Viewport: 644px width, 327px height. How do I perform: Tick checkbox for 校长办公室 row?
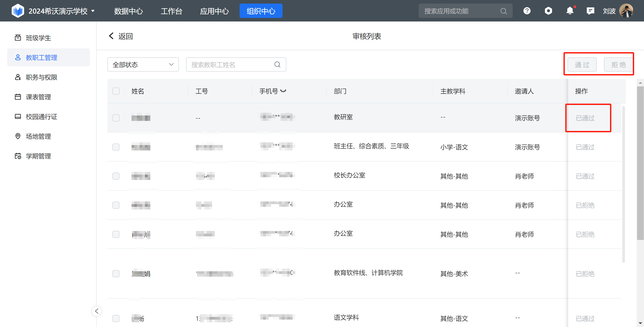pos(116,176)
